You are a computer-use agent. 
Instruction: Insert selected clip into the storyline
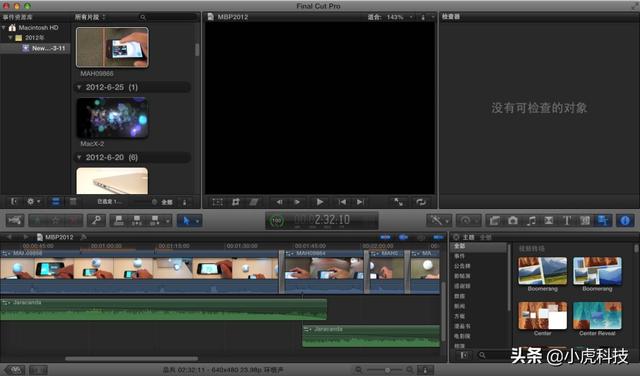tap(137, 220)
